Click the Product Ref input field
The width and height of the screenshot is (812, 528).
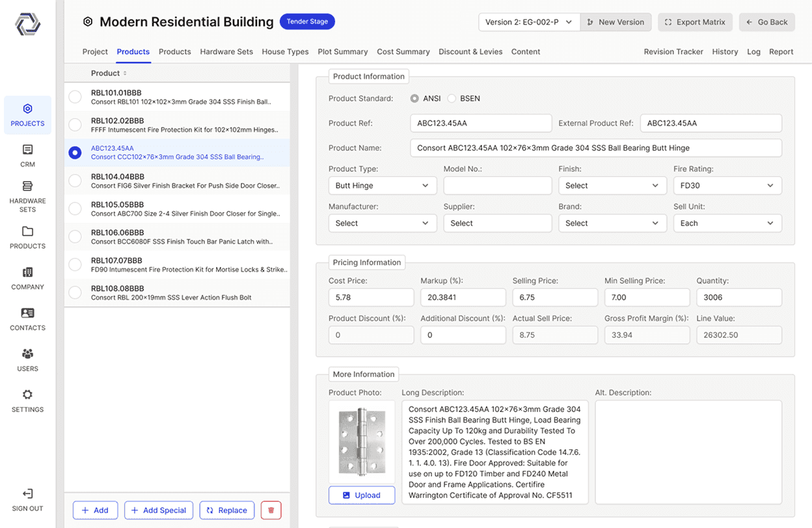point(481,123)
